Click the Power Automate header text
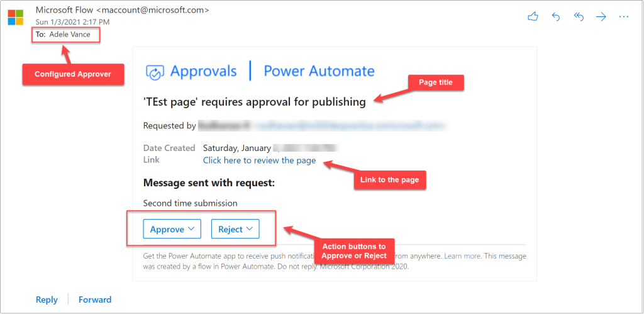Image resolution: width=644 pixels, height=314 pixels. coord(319,71)
